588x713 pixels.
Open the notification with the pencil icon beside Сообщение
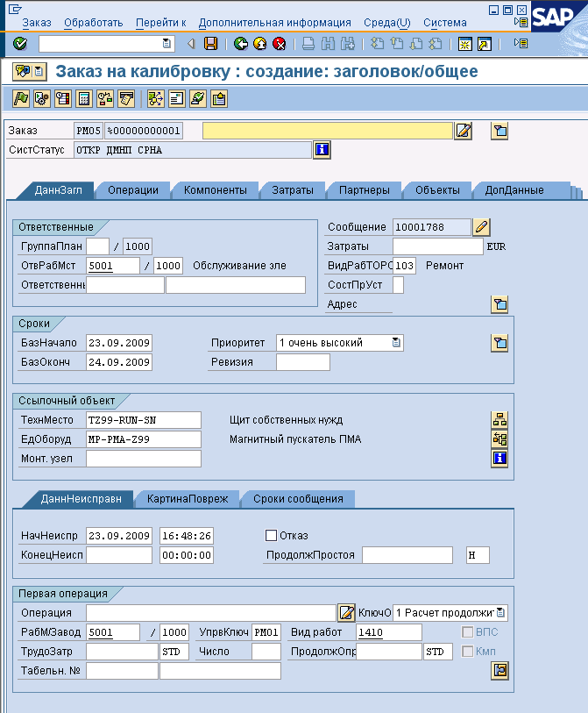click(482, 227)
